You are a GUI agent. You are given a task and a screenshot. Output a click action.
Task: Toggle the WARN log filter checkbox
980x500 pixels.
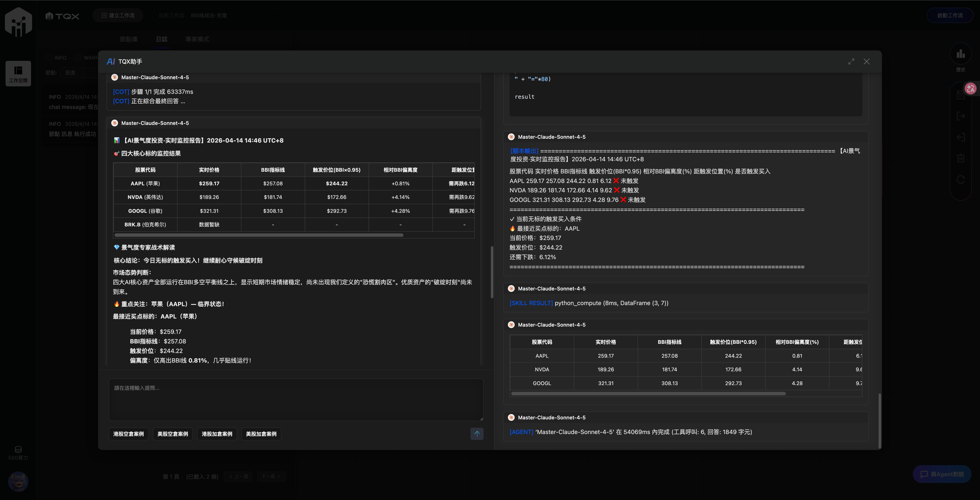click(x=78, y=58)
